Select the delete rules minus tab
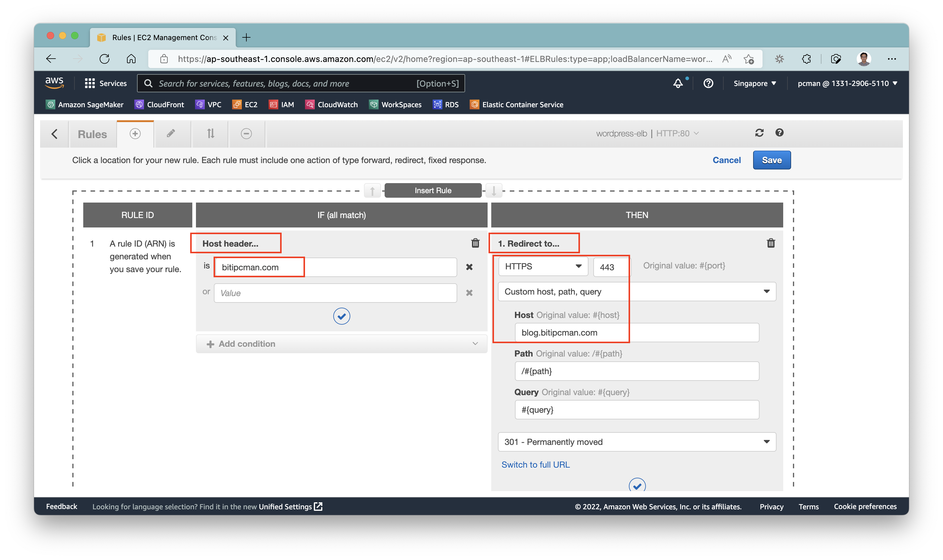This screenshot has width=943, height=560. point(246,134)
